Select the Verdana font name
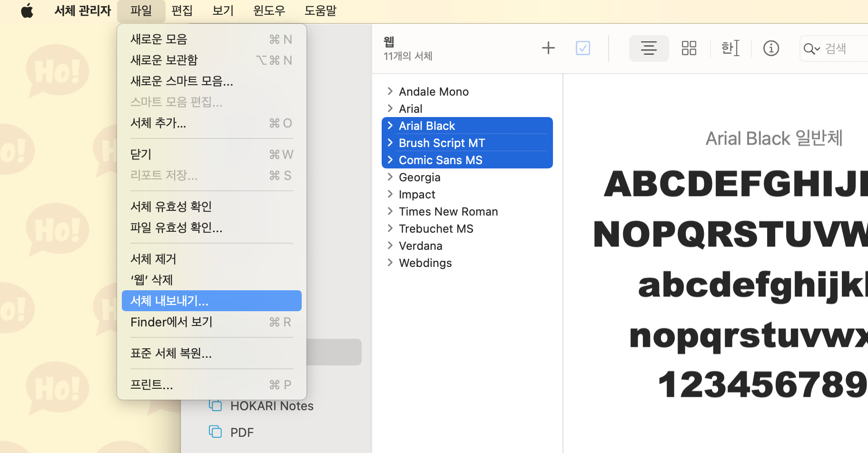Image resolution: width=868 pixels, height=453 pixels. 421,246
